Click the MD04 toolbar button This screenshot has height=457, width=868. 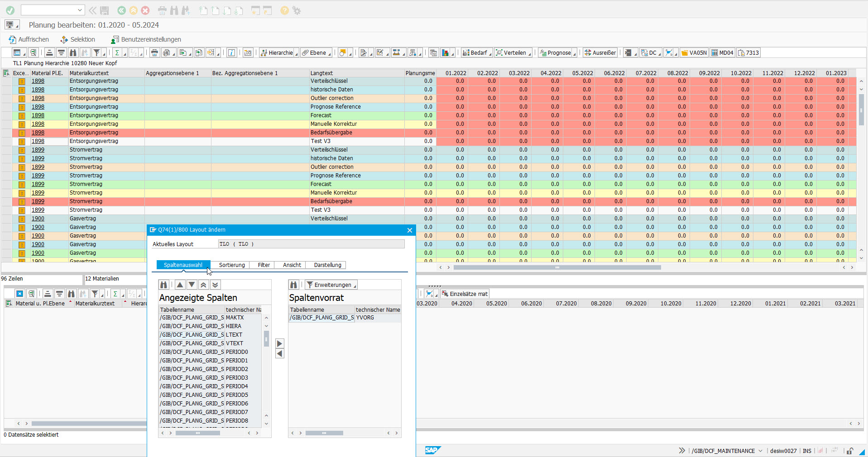click(722, 53)
